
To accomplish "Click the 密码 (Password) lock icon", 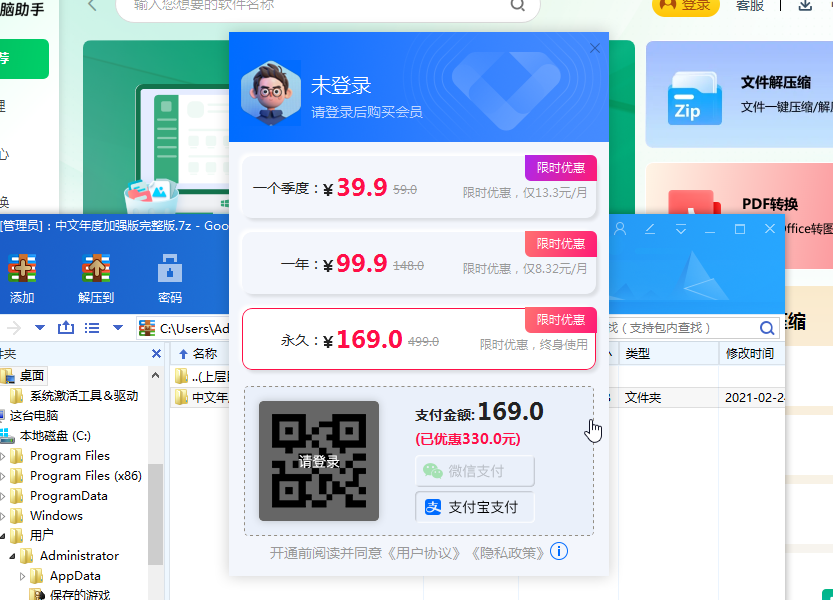I will click(x=169, y=269).
